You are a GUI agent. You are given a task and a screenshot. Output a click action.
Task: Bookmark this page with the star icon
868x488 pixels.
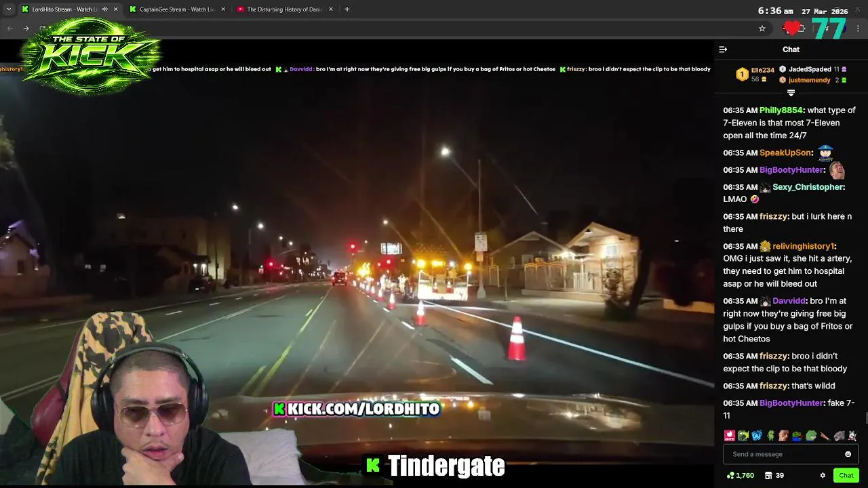point(762,28)
